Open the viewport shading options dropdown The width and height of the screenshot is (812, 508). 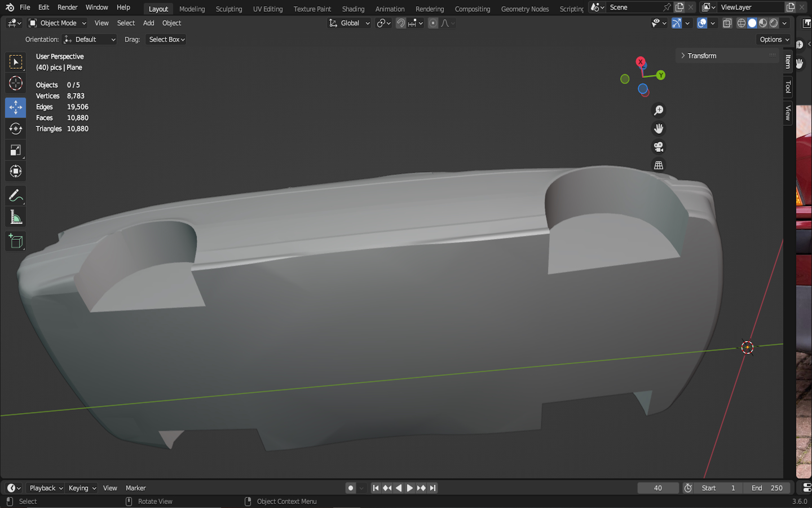pyautogui.click(x=784, y=23)
